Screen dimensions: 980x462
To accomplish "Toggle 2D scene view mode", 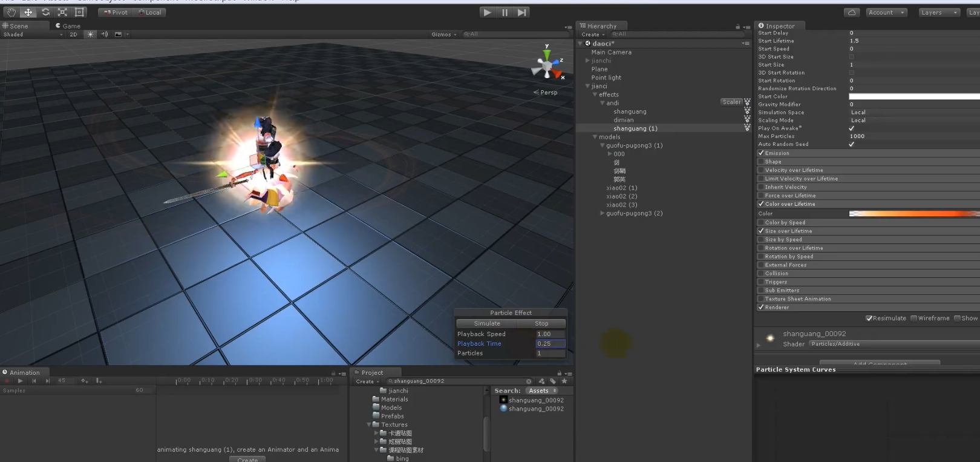I will point(74,35).
